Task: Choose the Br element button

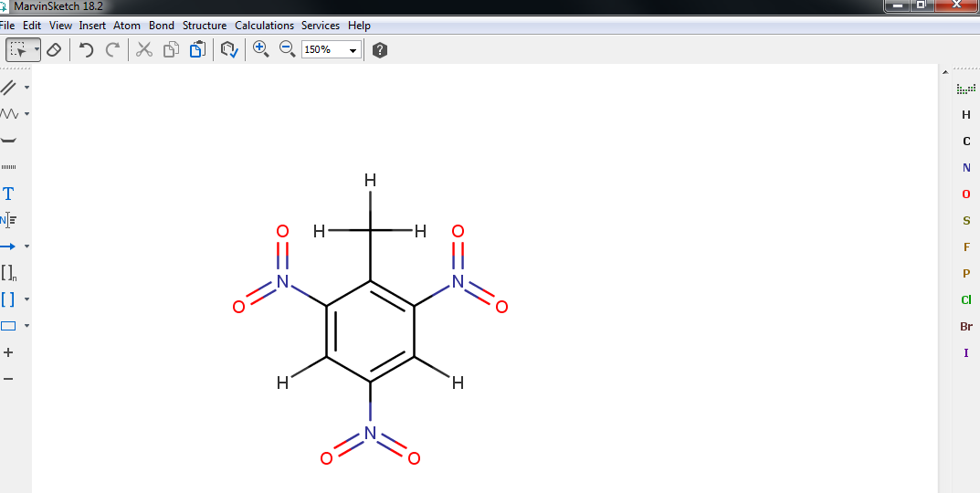Action: click(965, 326)
